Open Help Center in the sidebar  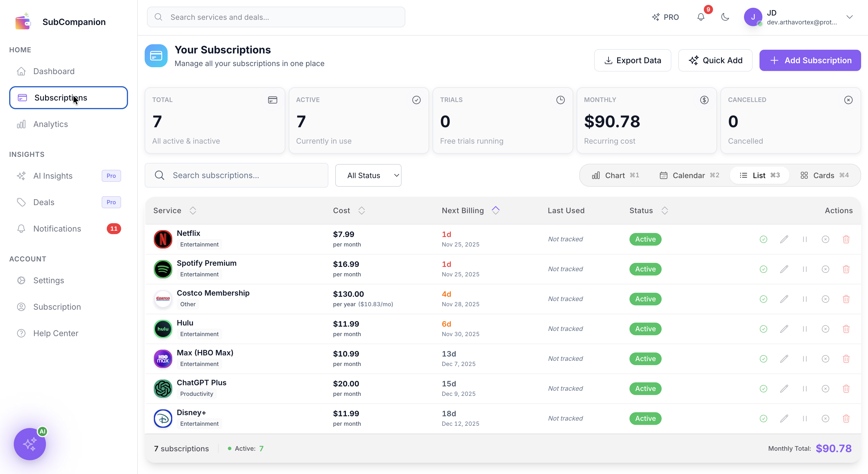pyautogui.click(x=68, y=333)
